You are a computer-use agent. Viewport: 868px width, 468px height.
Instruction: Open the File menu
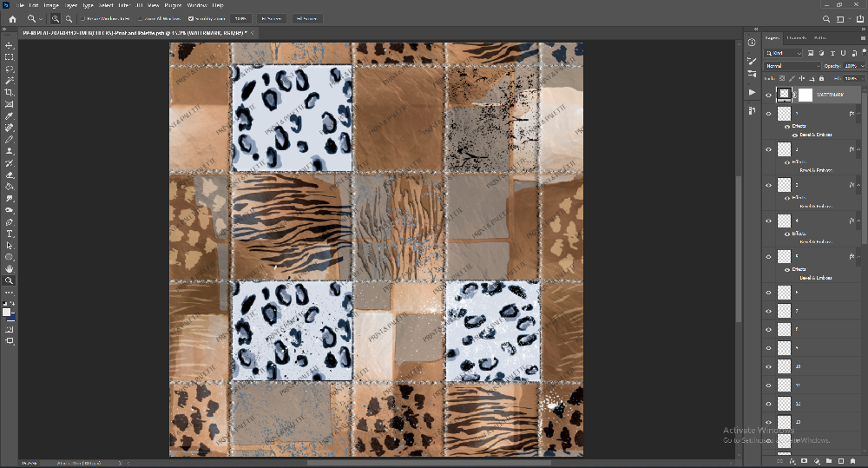pyautogui.click(x=20, y=5)
